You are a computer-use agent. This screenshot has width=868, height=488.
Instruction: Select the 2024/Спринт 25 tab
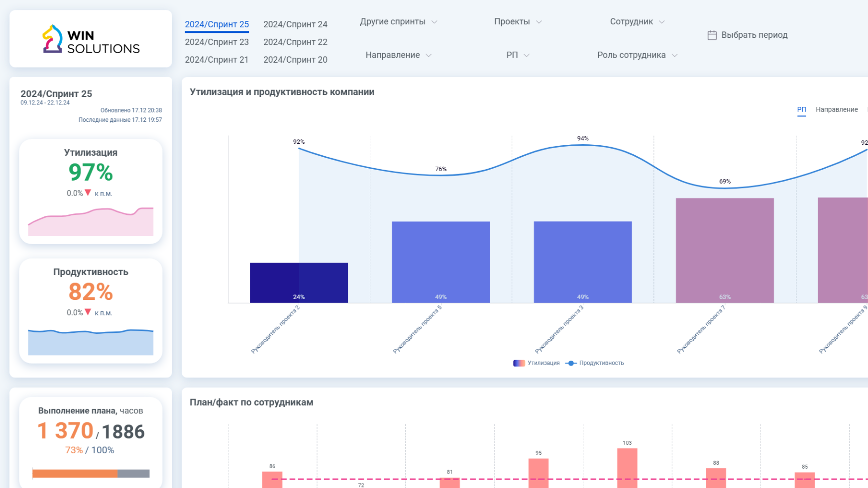[217, 24]
